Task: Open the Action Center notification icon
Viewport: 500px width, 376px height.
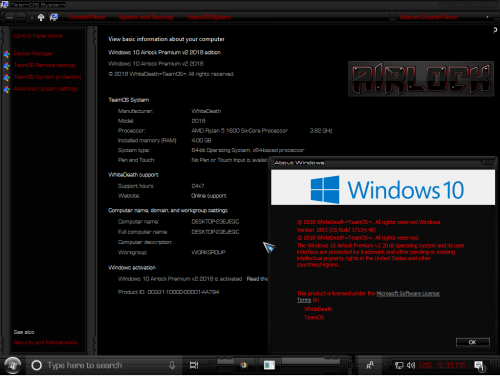Action: [479, 366]
